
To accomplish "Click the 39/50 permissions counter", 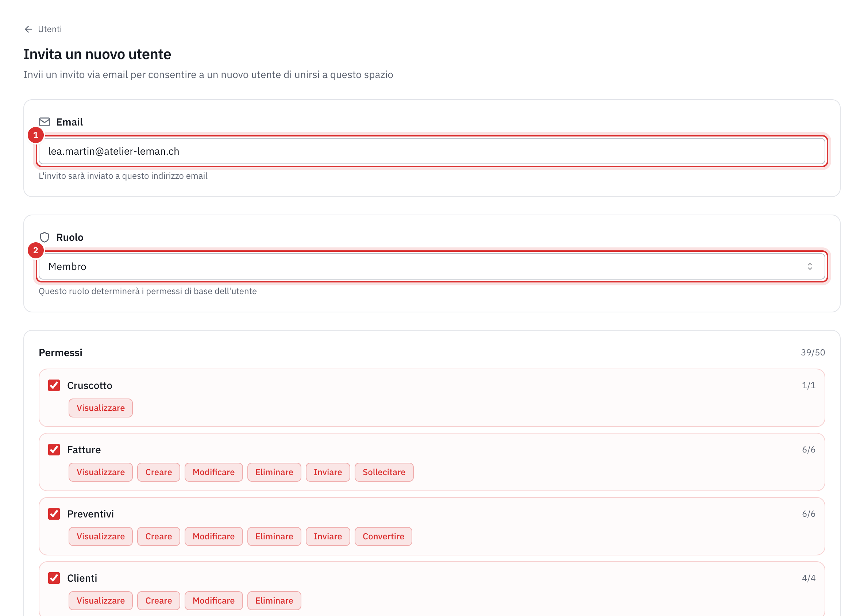I will (x=813, y=353).
